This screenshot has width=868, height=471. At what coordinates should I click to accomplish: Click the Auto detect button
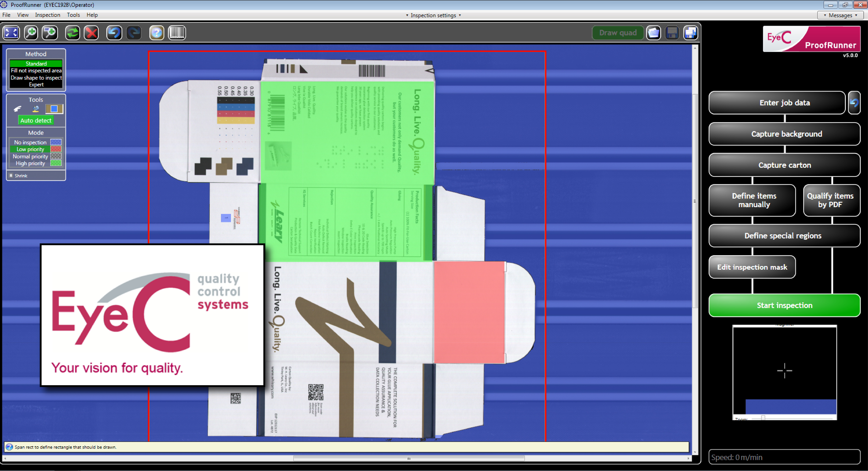(x=36, y=120)
